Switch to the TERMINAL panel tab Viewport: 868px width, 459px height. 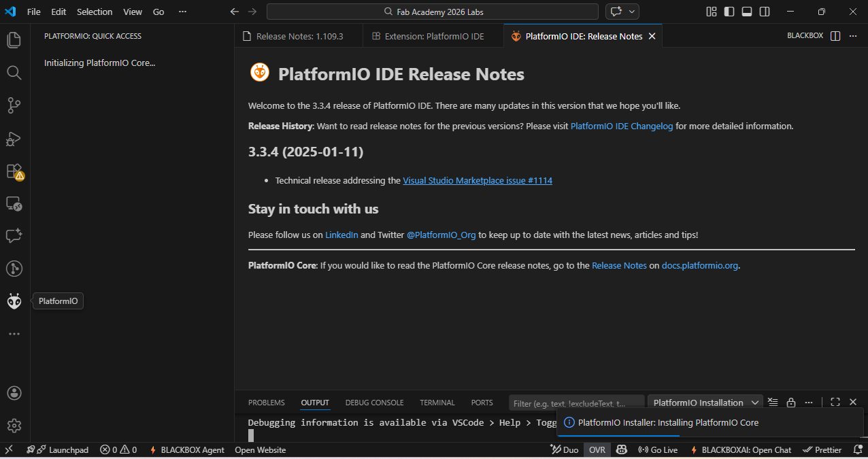pos(437,403)
